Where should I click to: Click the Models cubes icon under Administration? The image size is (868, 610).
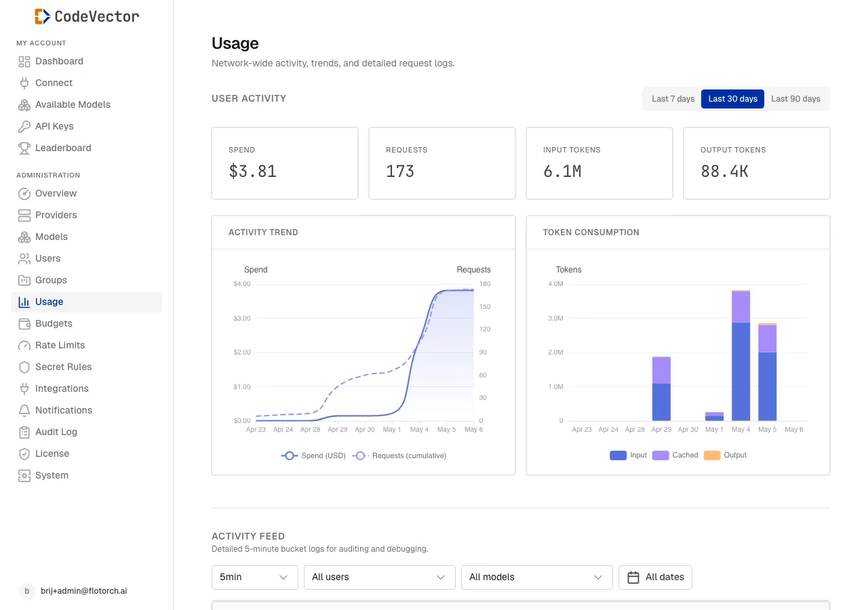pos(24,237)
